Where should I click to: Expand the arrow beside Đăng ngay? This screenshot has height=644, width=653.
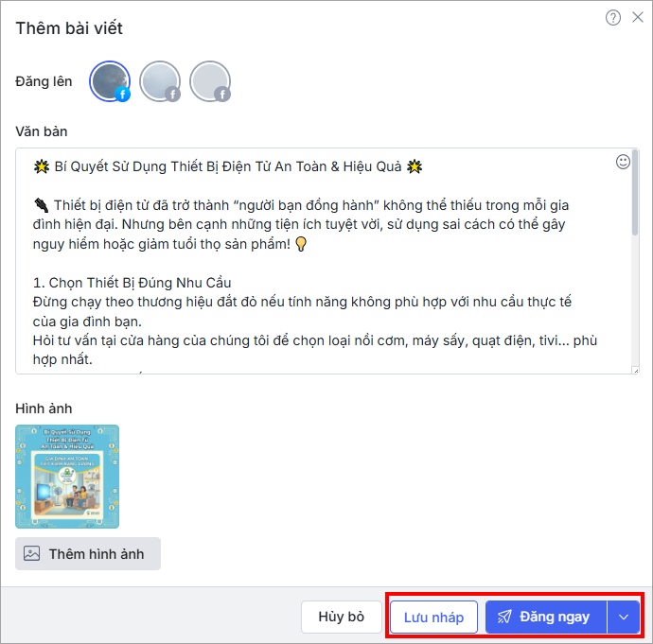click(624, 617)
